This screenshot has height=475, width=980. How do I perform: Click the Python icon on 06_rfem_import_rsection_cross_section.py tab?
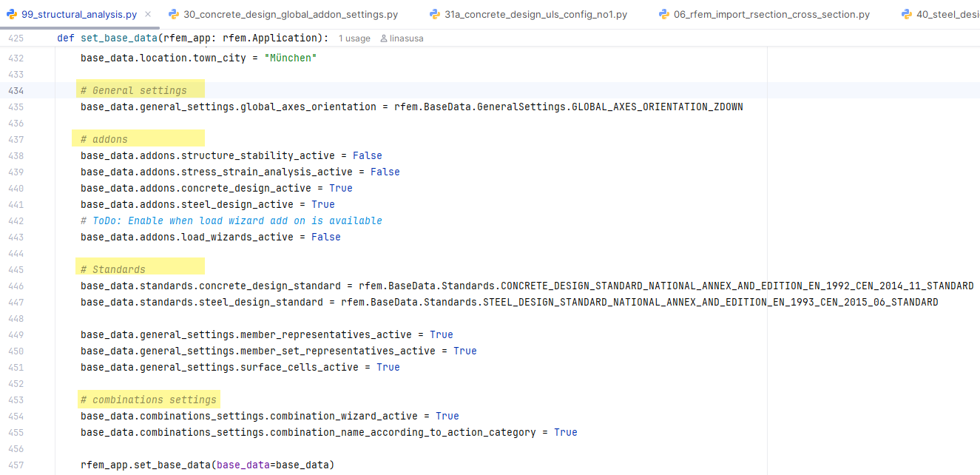point(662,13)
